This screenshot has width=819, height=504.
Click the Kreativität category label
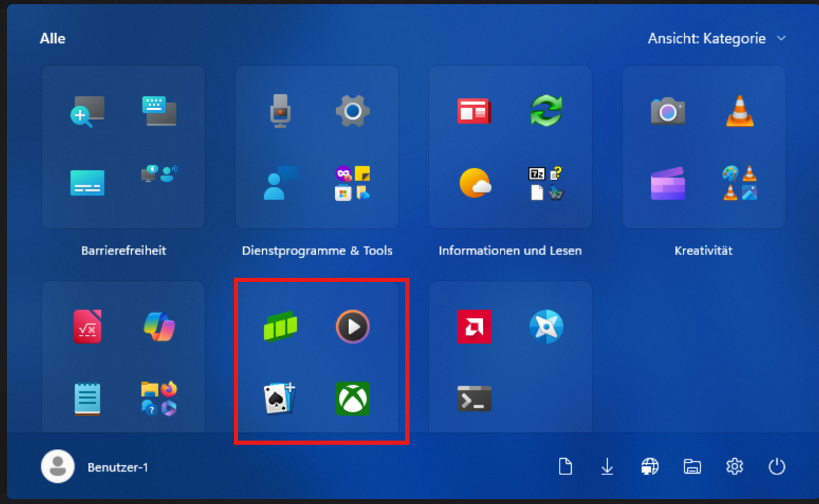pyautogui.click(x=703, y=251)
